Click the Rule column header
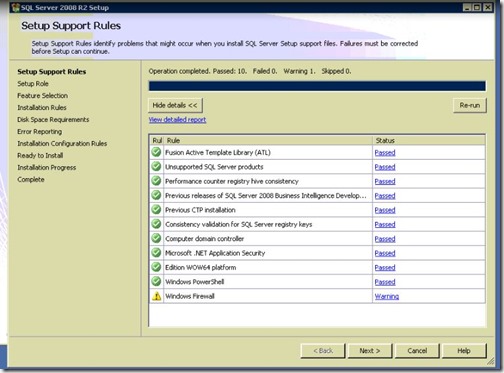 268,140
